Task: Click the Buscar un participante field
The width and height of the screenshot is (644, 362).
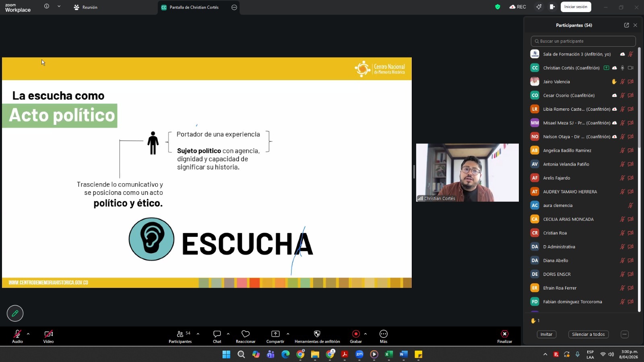Action: tap(583, 41)
